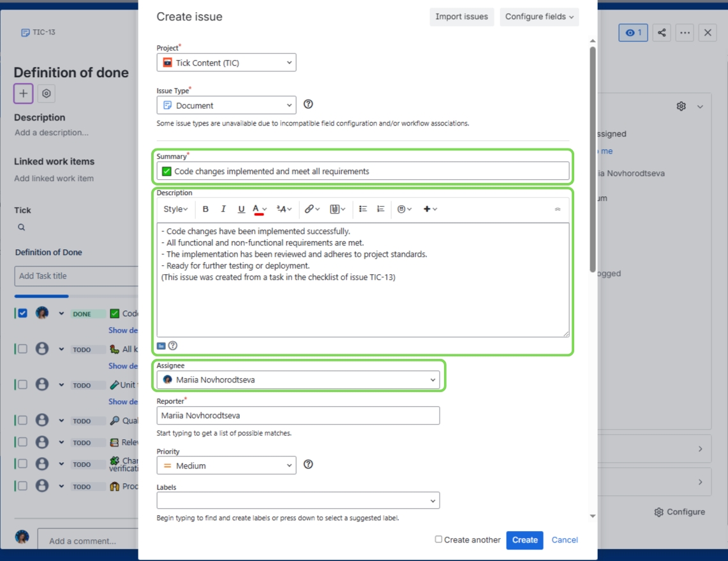Uncheck the completed Code changes checklist item
The height and width of the screenshot is (561, 728).
23,313
